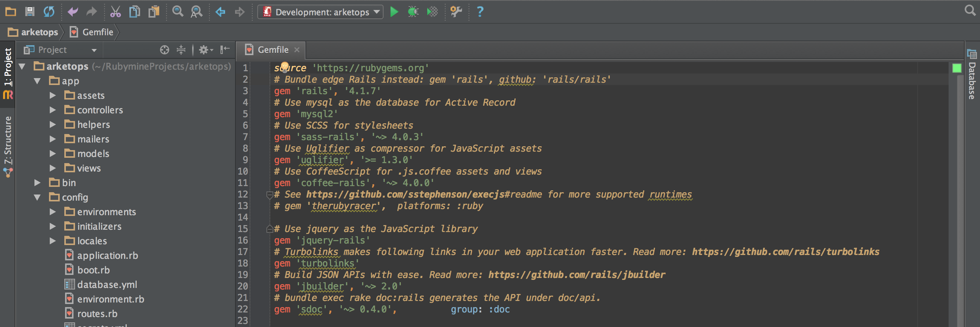Viewport: 980px width, 327px height.
Task: Save all files with the floppy icon
Action: pos(30,12)
